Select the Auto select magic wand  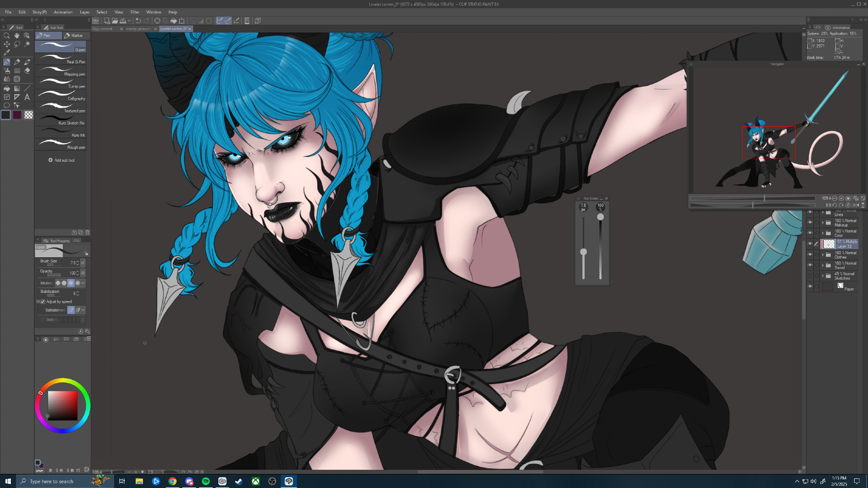coord(27,44)
